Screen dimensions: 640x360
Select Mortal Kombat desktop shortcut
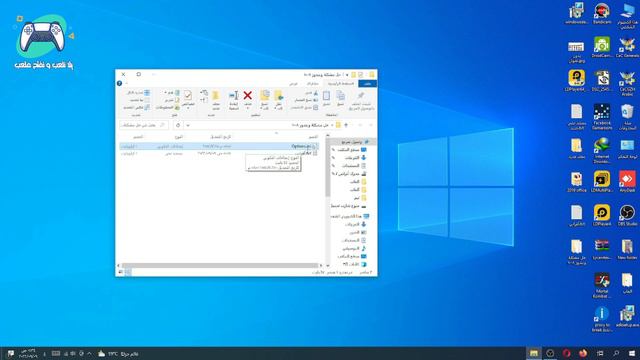[602, 286]
